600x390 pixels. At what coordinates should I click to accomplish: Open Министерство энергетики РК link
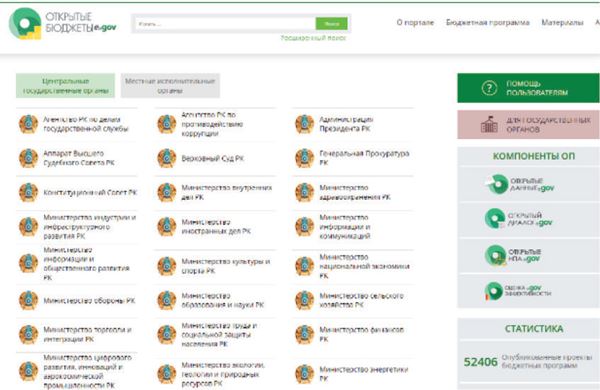point(364,374)
